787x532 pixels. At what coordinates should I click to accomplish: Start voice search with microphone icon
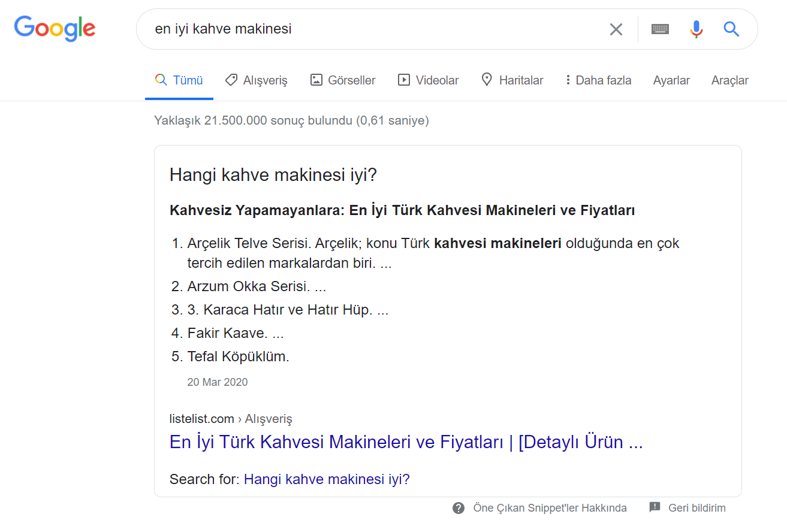click(x=696, y=29)
